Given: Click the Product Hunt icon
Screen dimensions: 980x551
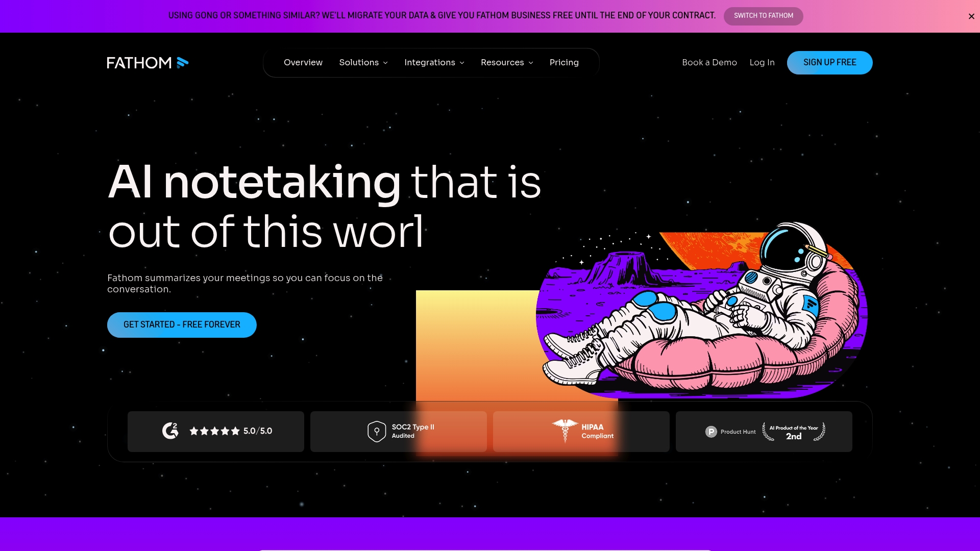Looking at the screenshot, I should click(710, 431).
